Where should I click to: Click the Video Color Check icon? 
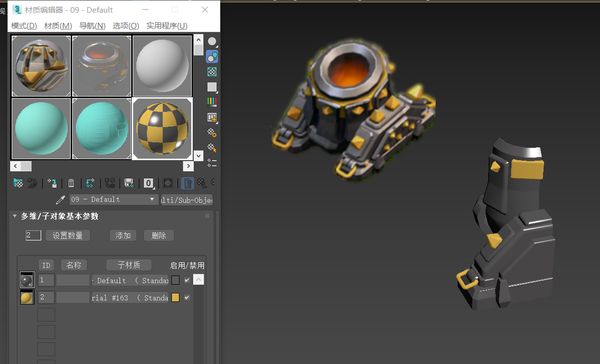click(212, 102)
